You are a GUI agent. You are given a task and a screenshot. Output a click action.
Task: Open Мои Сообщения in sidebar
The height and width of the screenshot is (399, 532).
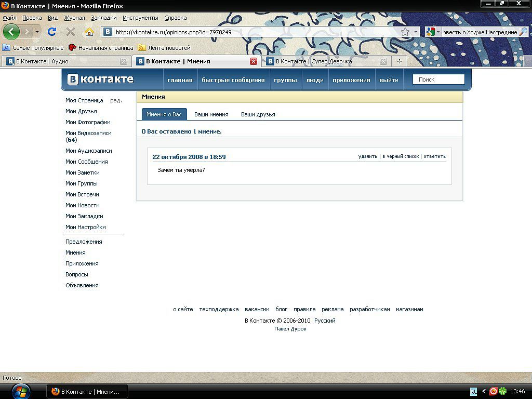87,162
